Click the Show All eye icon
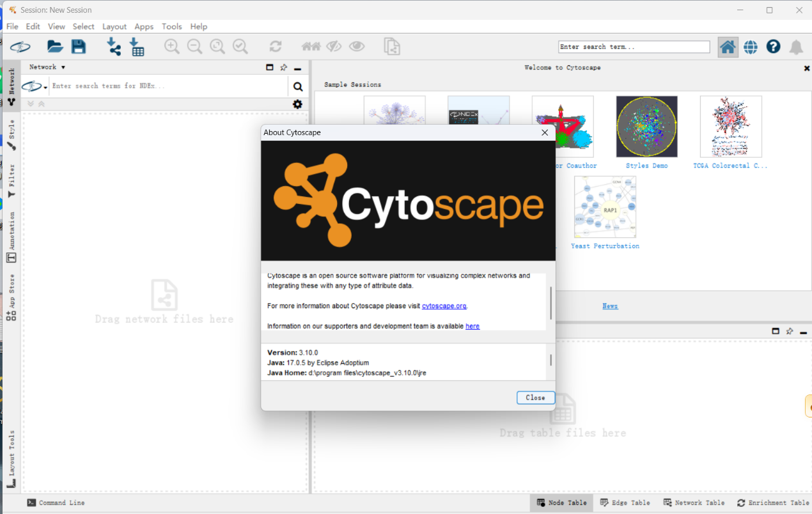 pyautogui.click(x=357, y=47)
